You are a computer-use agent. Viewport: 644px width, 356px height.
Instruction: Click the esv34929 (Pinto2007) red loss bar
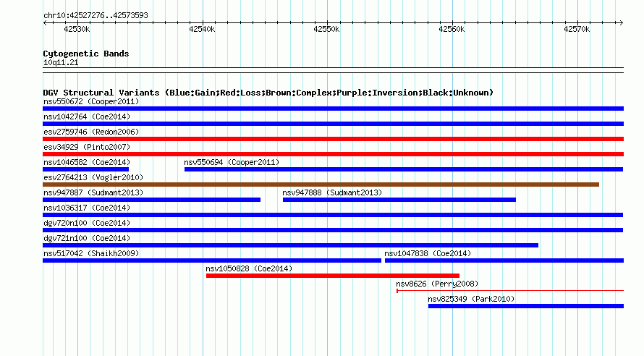333,154
